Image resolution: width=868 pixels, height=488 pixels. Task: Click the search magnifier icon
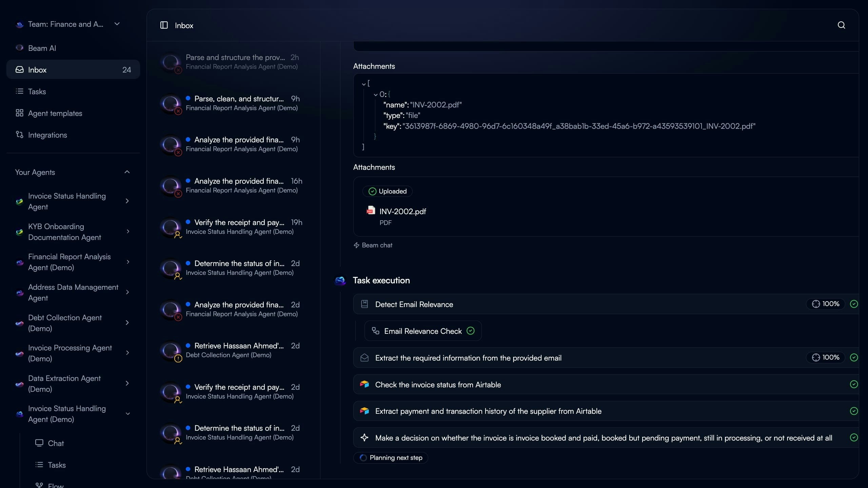pyautogui.click(x=841, y=25)
